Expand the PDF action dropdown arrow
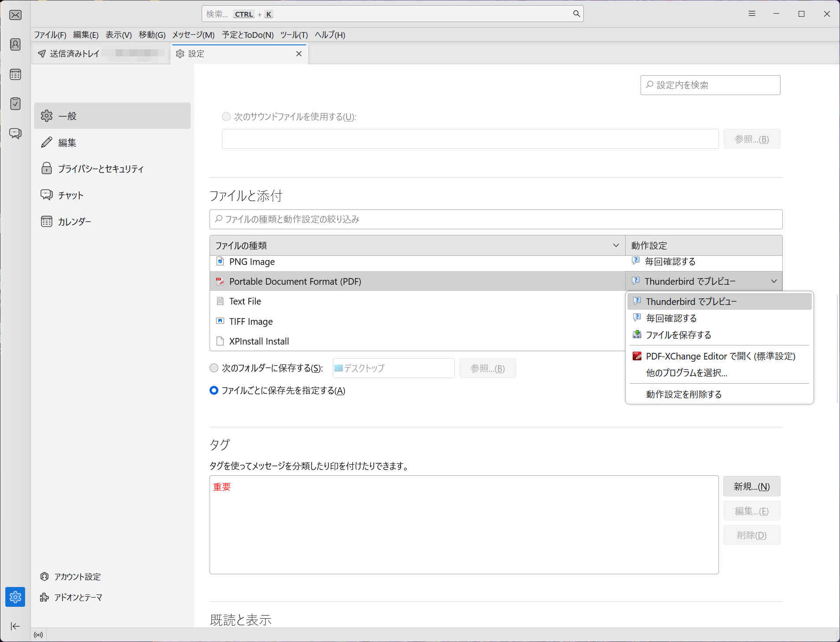This screenshot has width=840, height=642. 774,281
